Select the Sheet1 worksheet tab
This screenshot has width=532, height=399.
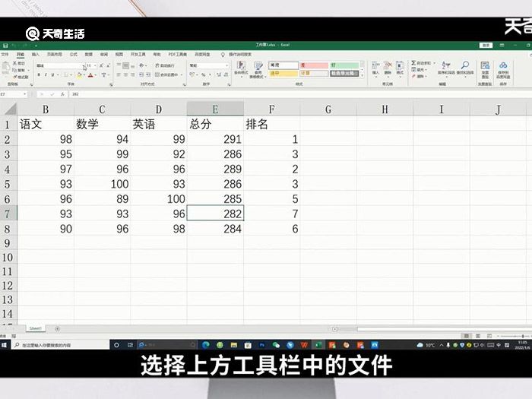[35, 328]
